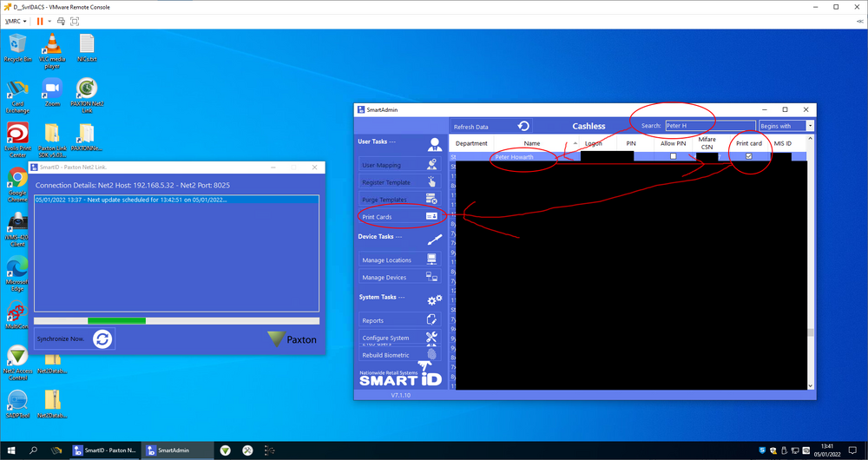
Task: Launch VLC media player shortcut
Action: coord(52,49)
